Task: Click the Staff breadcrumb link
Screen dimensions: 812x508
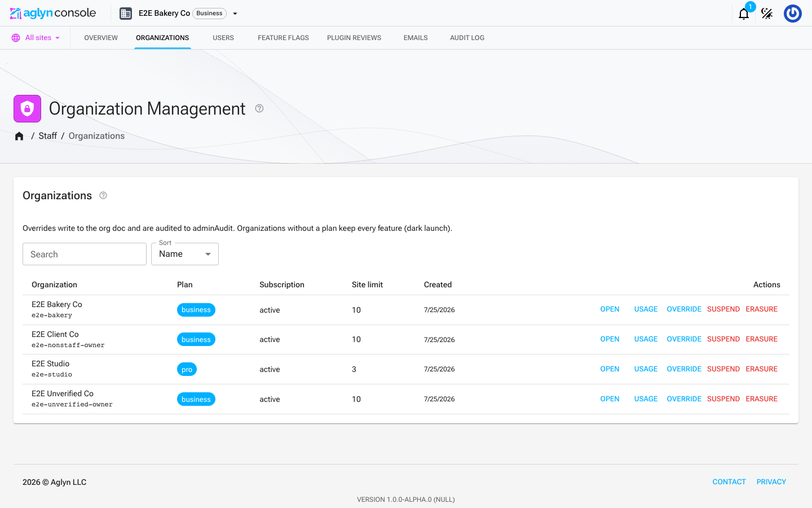Action: click(47, 136)
